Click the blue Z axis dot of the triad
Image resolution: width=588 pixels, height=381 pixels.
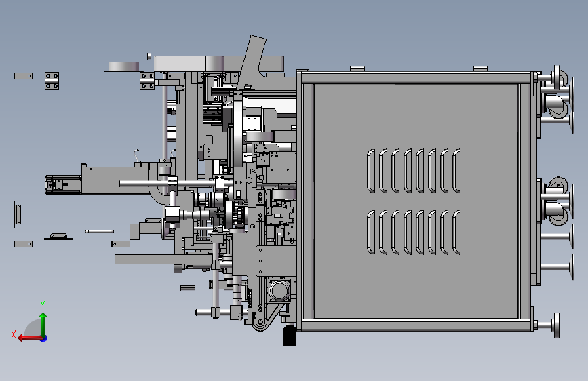coord(44,338)
